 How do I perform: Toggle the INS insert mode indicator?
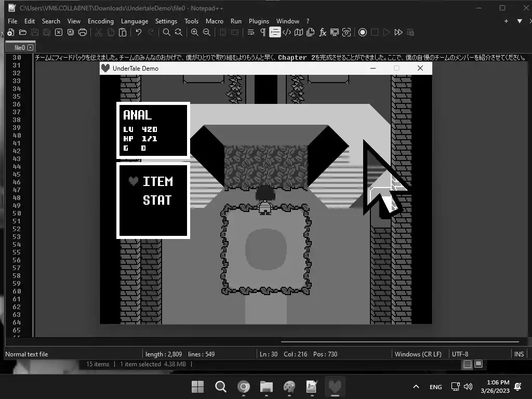tap(519, 354)
